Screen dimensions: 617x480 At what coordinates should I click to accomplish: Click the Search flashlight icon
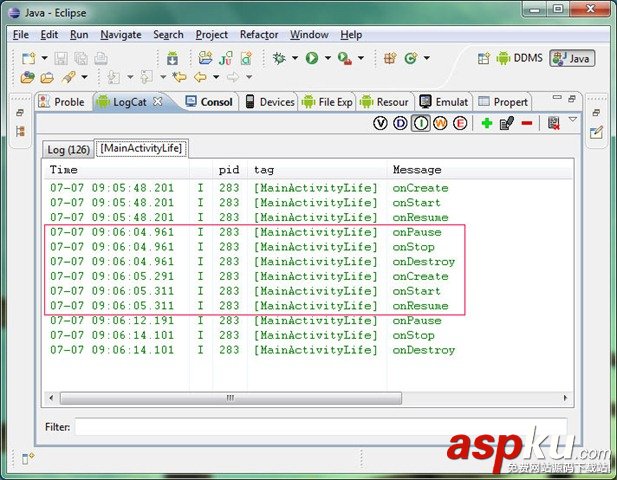point(68,77)
